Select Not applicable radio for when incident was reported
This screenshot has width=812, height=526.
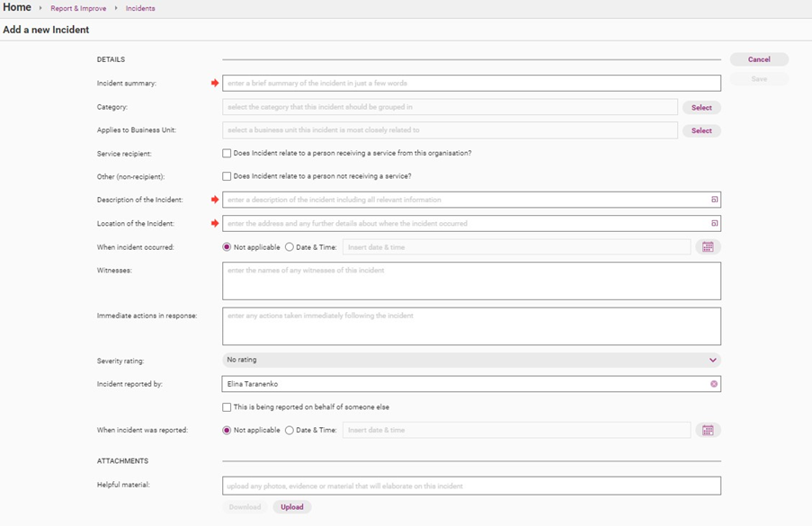(228, 430)
